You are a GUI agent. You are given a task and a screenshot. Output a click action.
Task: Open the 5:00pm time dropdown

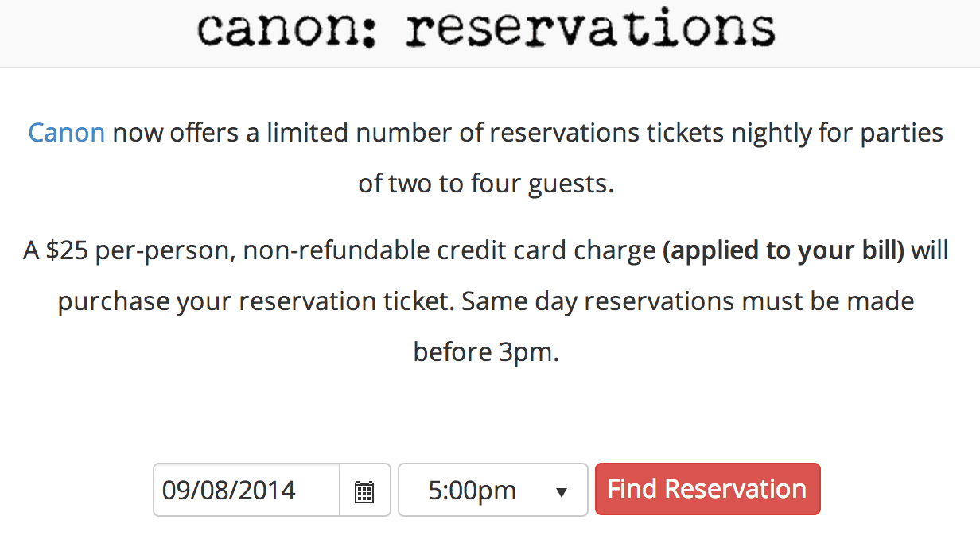(492, 491)
